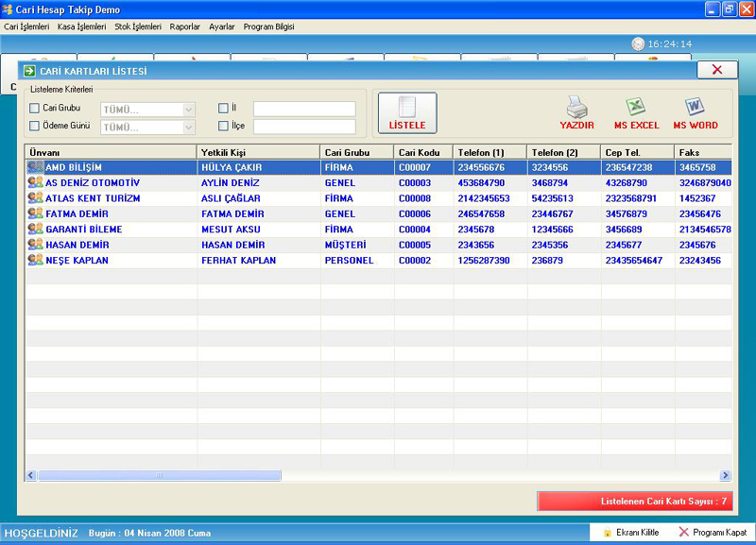Open the Raporlar menu
Screen dimensions: 756x545
click(x=185, y=27)
